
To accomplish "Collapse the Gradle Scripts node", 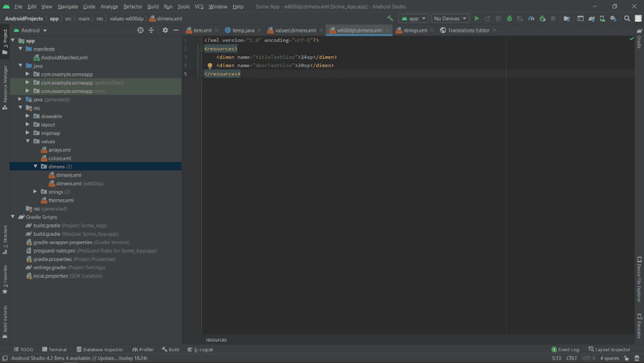I will 13,217.
